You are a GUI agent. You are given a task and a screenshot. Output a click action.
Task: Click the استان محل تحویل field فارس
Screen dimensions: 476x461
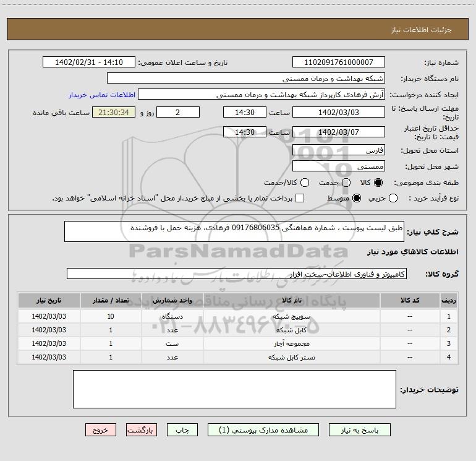(339, 150)
